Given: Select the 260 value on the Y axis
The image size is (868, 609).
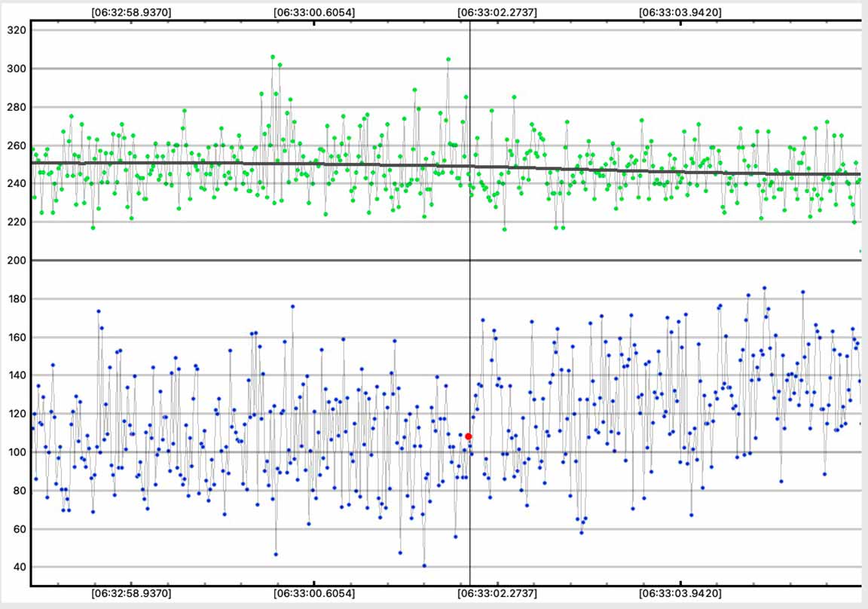Looking at the screenshot, I should [x=16, y=145].
